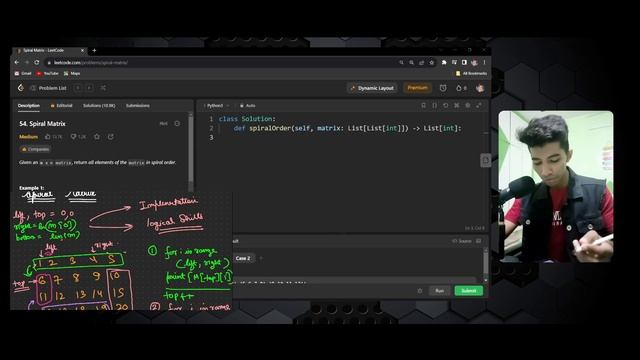Click the status icon next to Hint

(x=177, y=123)
